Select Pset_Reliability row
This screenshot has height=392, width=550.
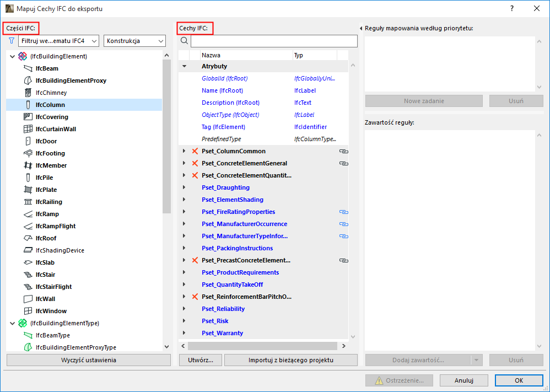[263, 309]
